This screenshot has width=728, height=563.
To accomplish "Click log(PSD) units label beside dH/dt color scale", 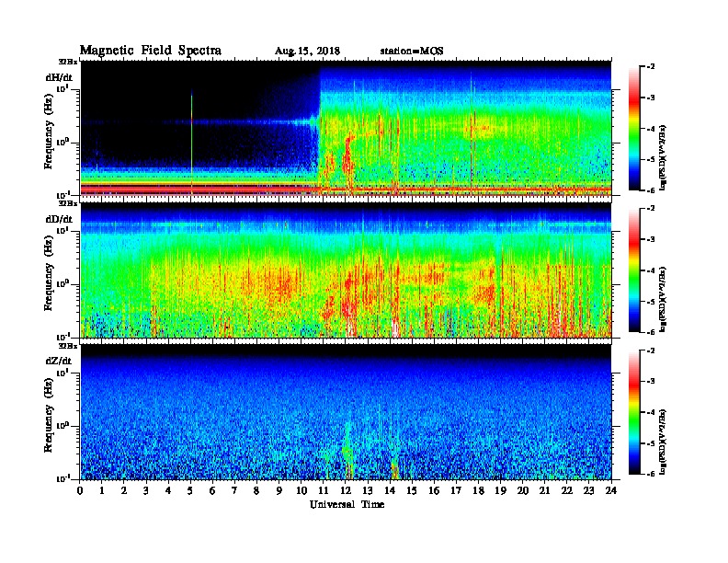I will 663,157.
